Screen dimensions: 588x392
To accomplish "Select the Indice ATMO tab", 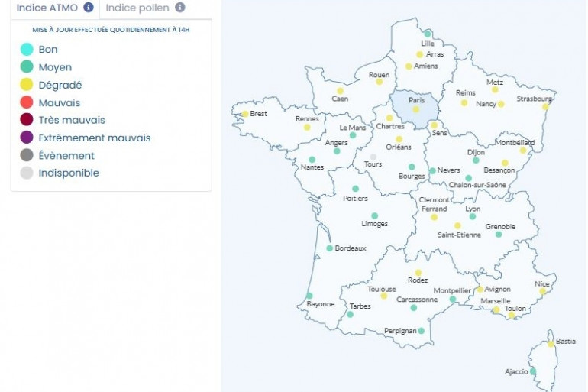I will pos(47,8).
